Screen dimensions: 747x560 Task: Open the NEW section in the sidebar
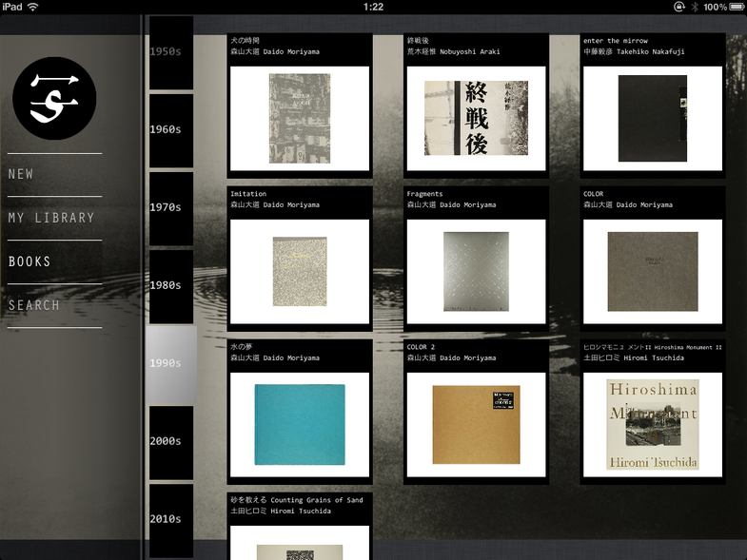coord(21,174)
